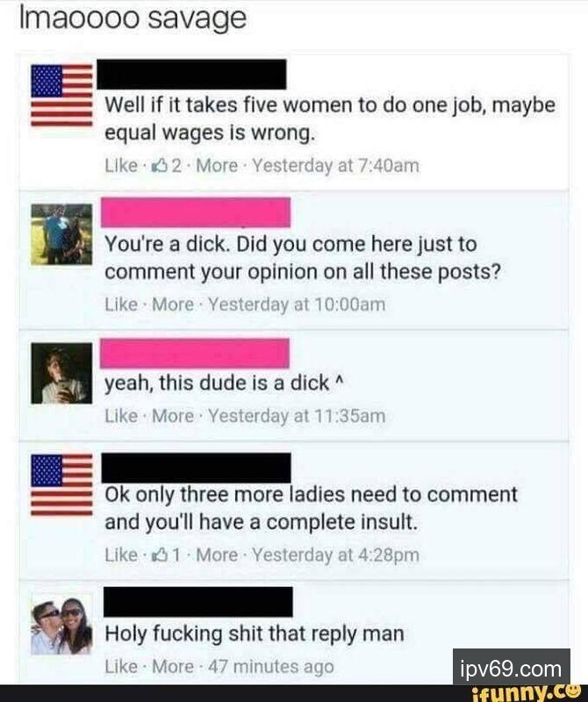The image size is (588, 702).
Task: Open More options on the 7:40am comment
Action: 217,166
